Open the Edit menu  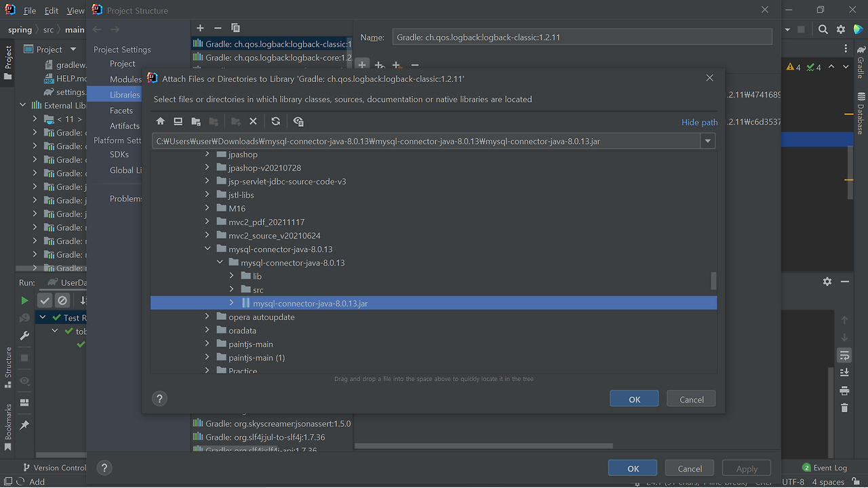pyautogui.click(x=52, y=10)
